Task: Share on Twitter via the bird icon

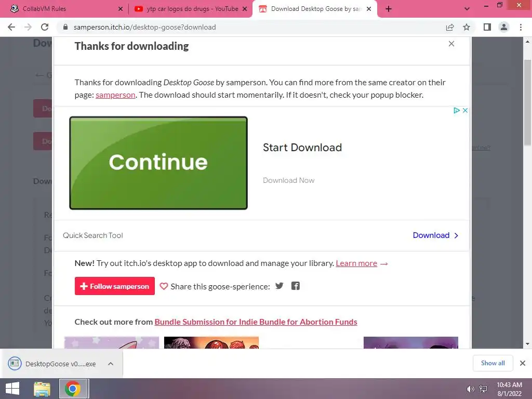Action: 279,286
